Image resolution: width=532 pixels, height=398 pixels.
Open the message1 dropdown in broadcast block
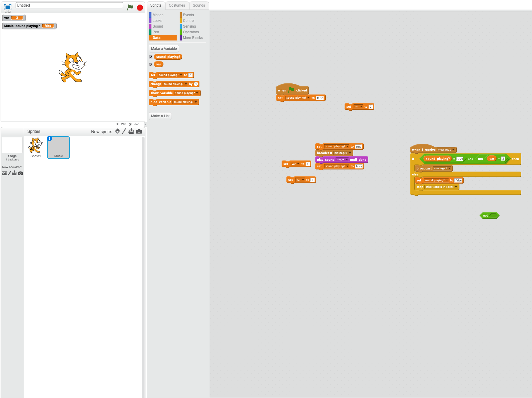(x=350, y=153)
